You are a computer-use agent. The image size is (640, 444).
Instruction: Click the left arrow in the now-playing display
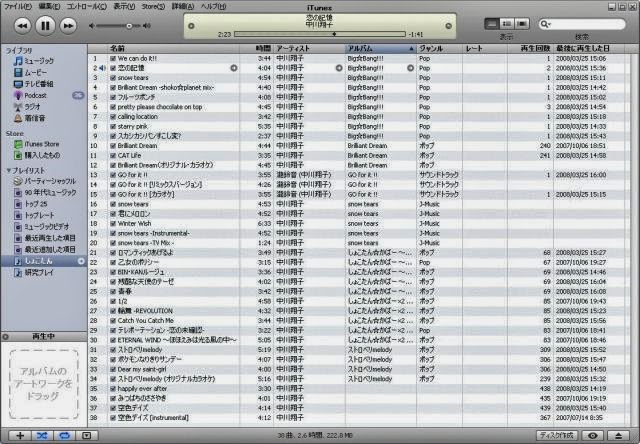191,26
